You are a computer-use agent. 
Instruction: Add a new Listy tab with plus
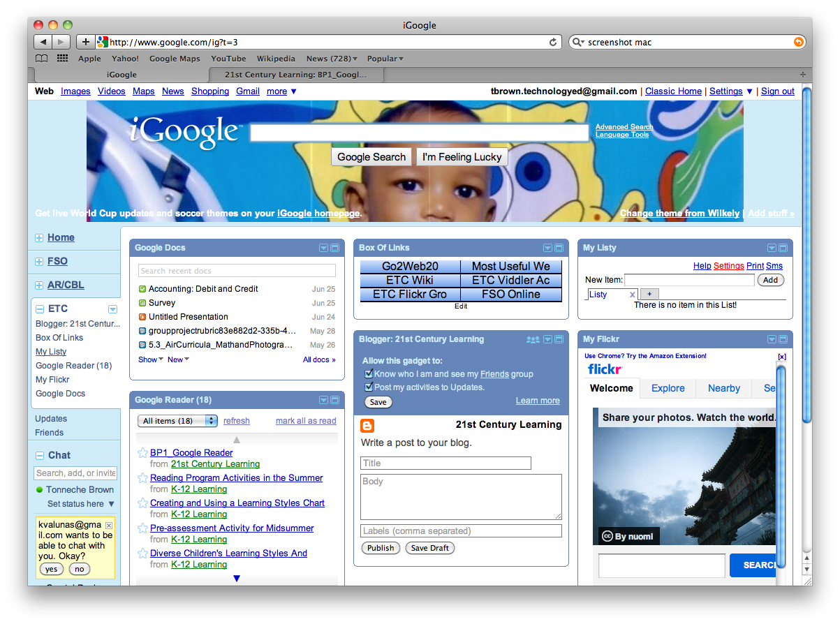click(649, 295)
